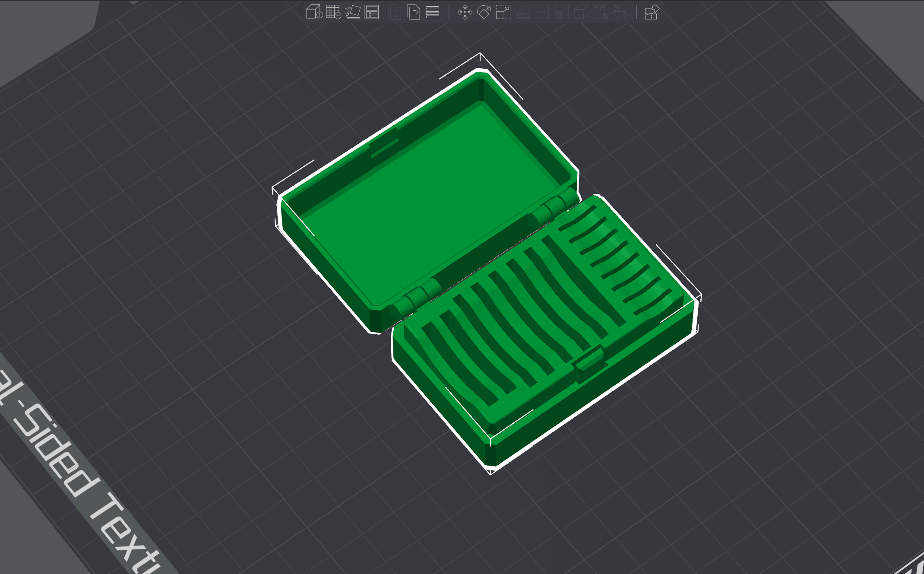Click the Add model cube icon
The width and height of the screenshot is (924, 574).
pos(314,12)
